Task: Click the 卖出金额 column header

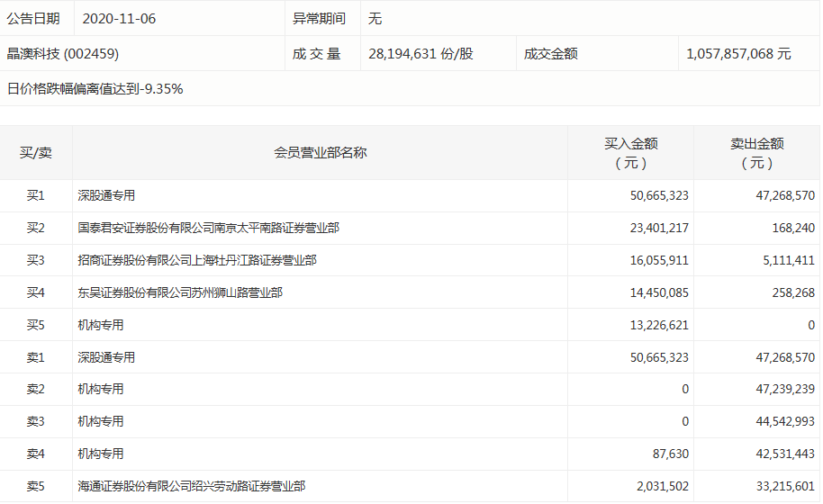Action: 756,152
